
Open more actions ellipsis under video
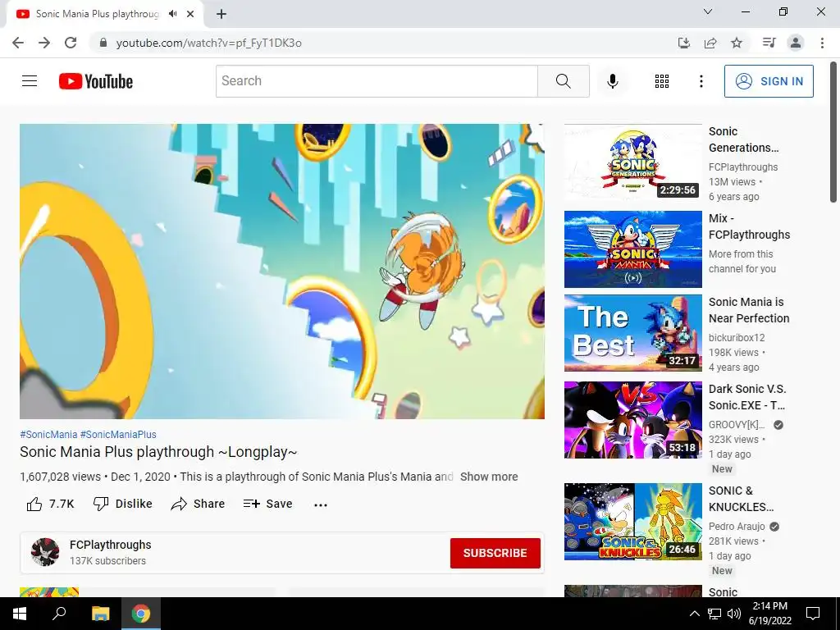click(x=321, y=504)
